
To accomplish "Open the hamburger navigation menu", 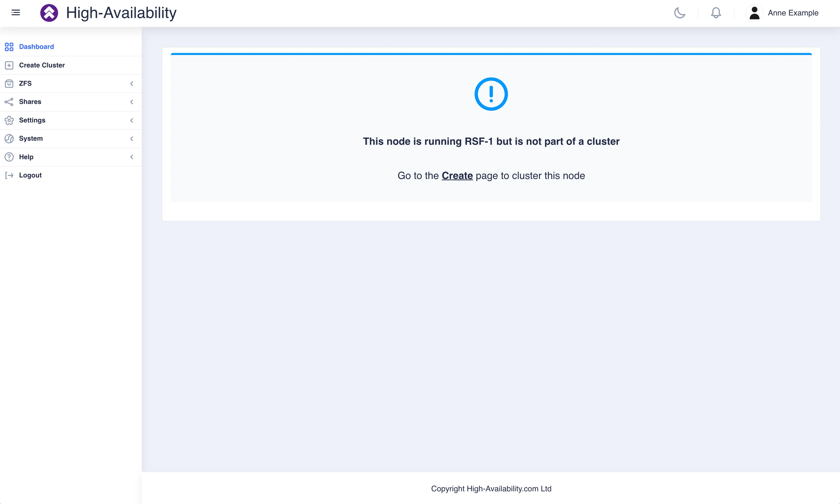I will tap(16, 13).
